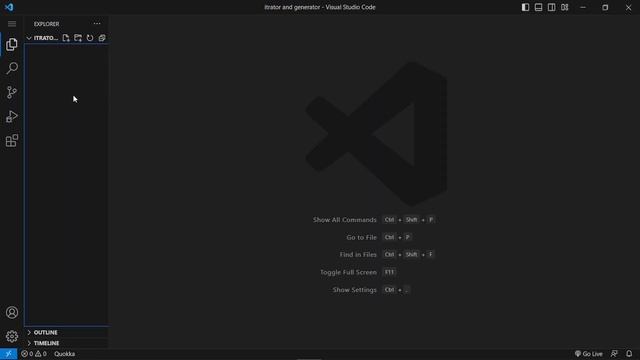
Task: Open the Accounts menu
Action: [12, 312]
